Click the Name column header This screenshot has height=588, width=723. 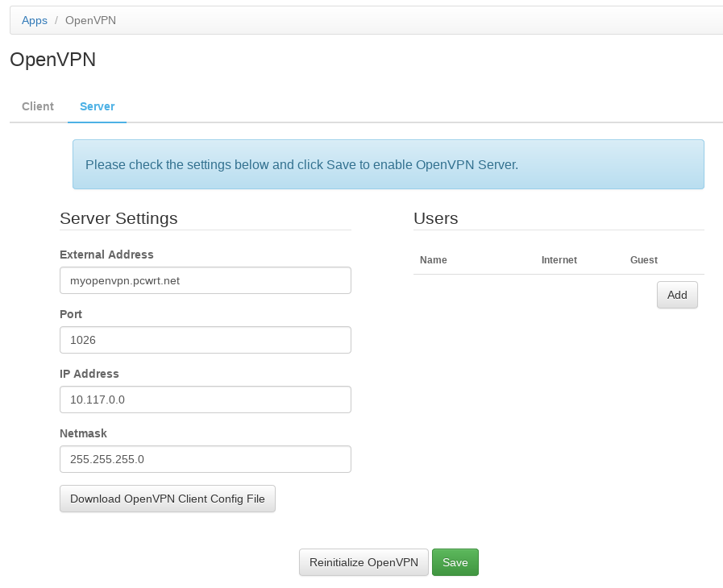(x=434, y=260)
